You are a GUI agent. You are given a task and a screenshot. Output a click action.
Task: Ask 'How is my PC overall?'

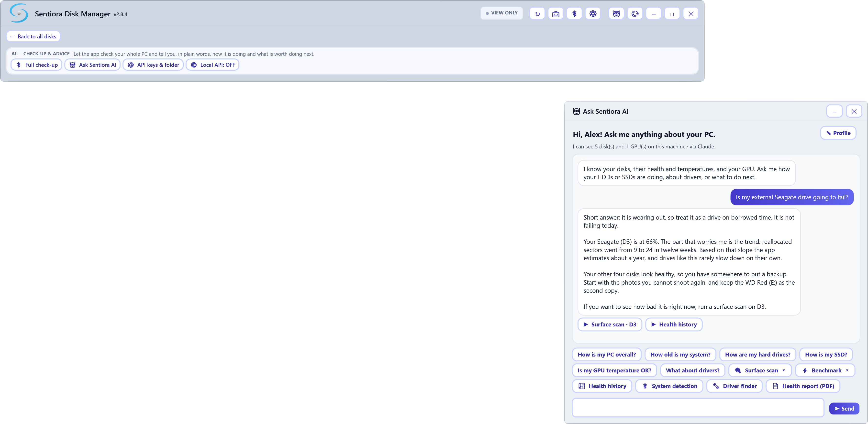click(607, 354)
